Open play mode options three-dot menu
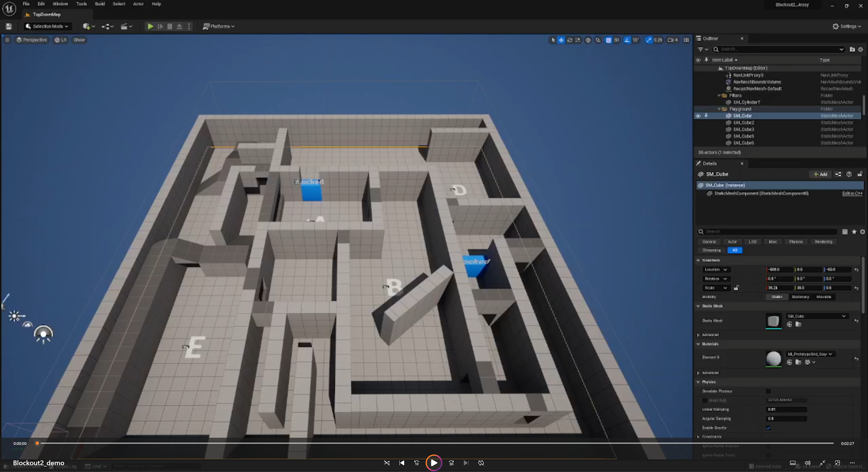The image size is (868, 472). click(x=189, y=26)
